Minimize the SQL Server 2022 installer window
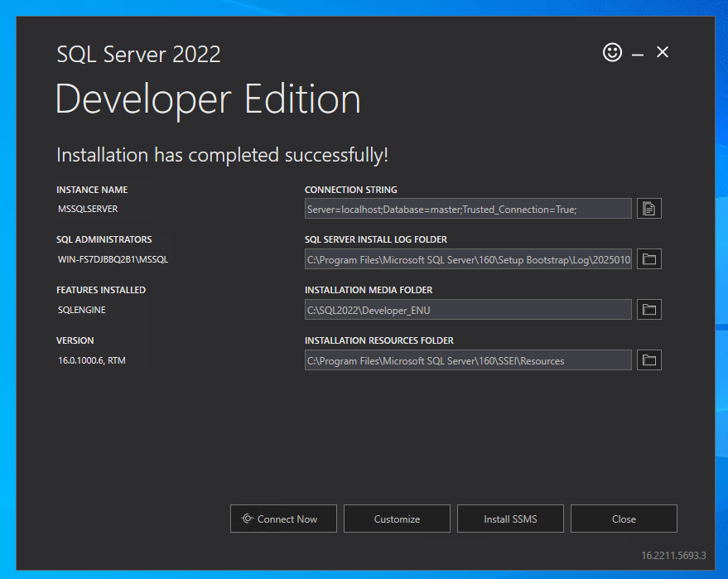728x579 pixels. pos(637,52)
